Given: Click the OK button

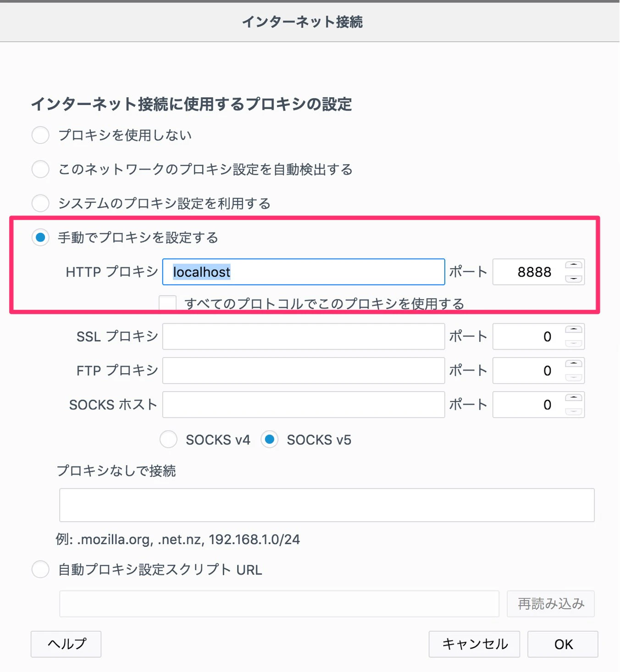Looking at the screenshot, I should 563,644.
